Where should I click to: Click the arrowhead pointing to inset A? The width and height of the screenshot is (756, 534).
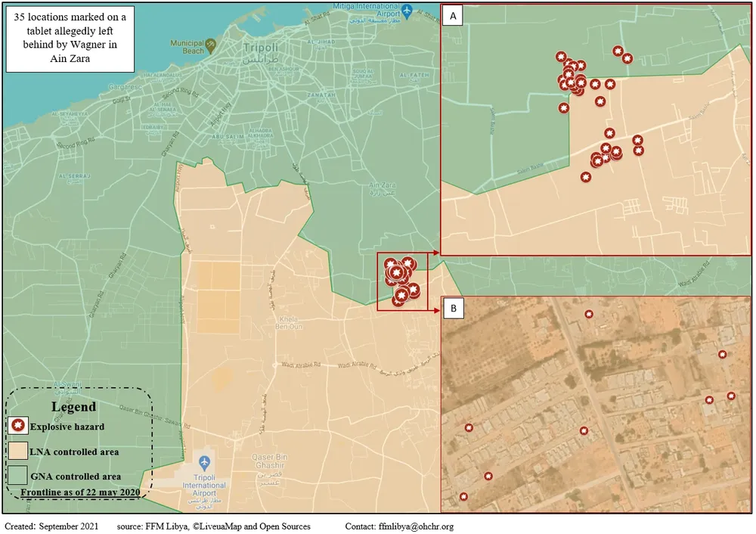point(436,255)
